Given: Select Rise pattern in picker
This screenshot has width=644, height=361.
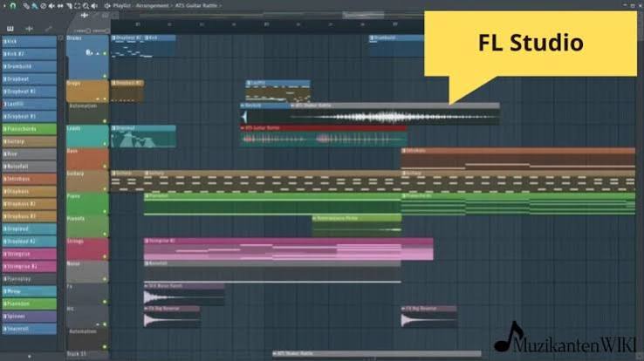Looking at the screenshot, I should pos(29,153).
